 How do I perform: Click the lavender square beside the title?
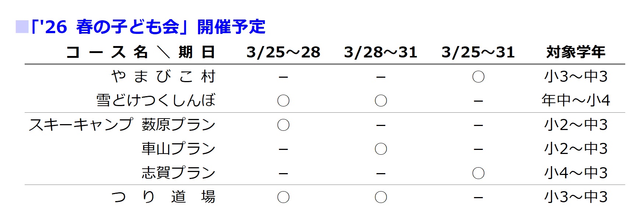[x=22, y=27]
